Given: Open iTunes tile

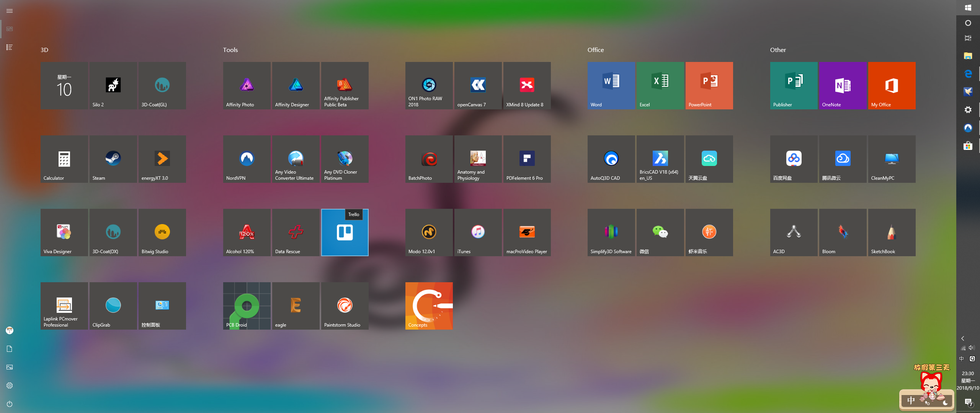Looking at the screenshot, I should (x=478, y=233).
